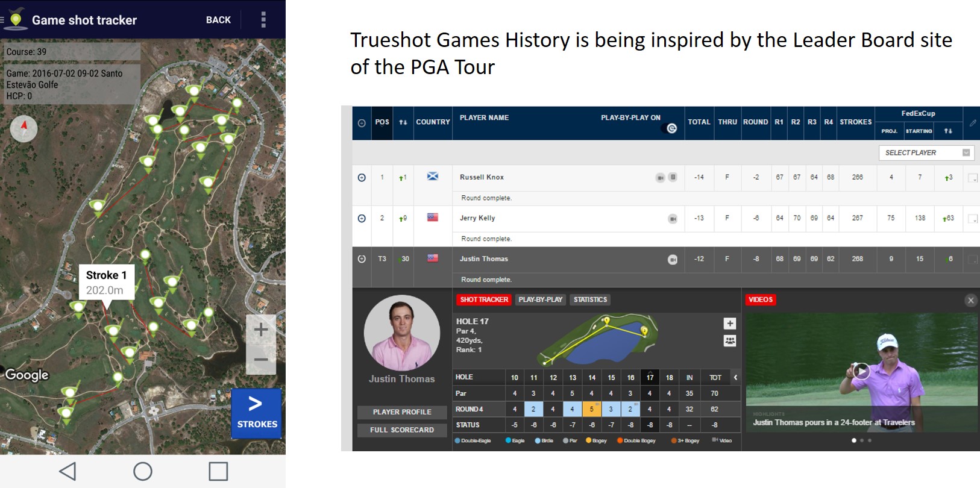980x488 pixels.
Task: Click the US flag next to Jerry Kelly
Action: pos(433,217)
